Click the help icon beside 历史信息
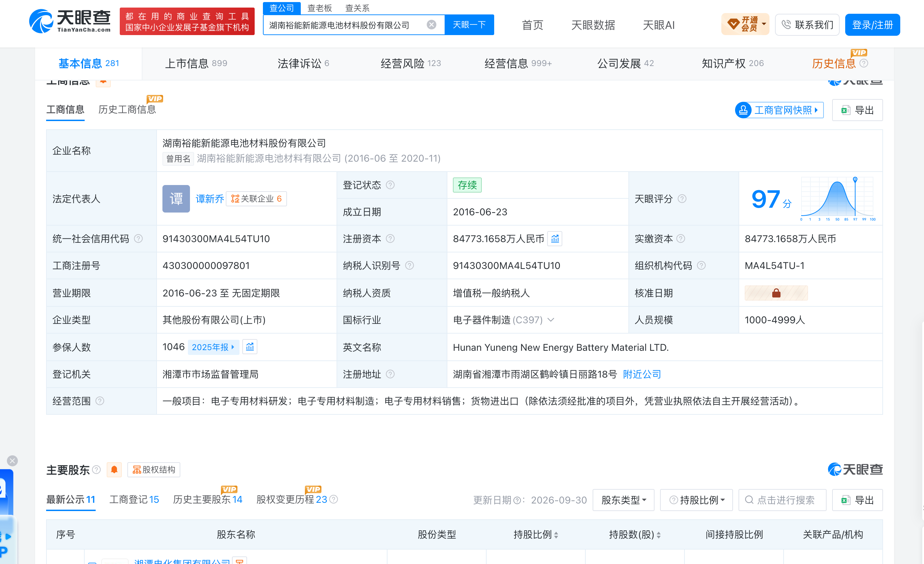This screenshot has width=924, height=564. coord(864,63)
